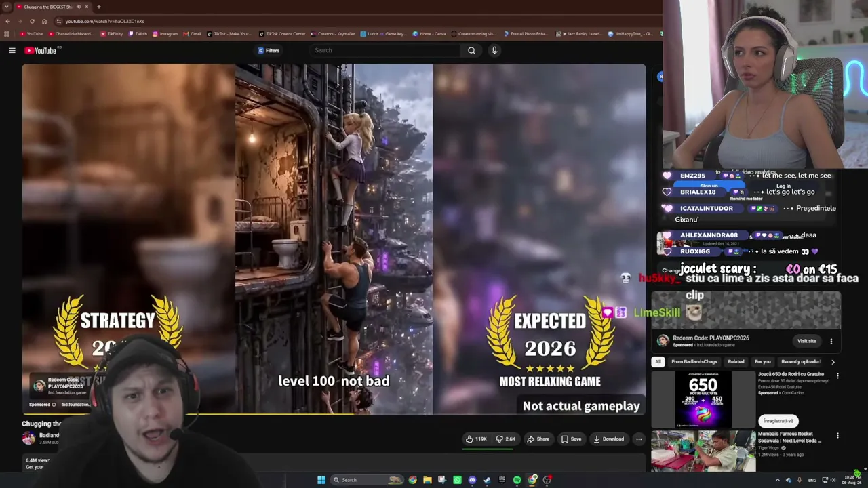Go back with browser back arrow
868x488 pixels.
click(x=7, y=21)
